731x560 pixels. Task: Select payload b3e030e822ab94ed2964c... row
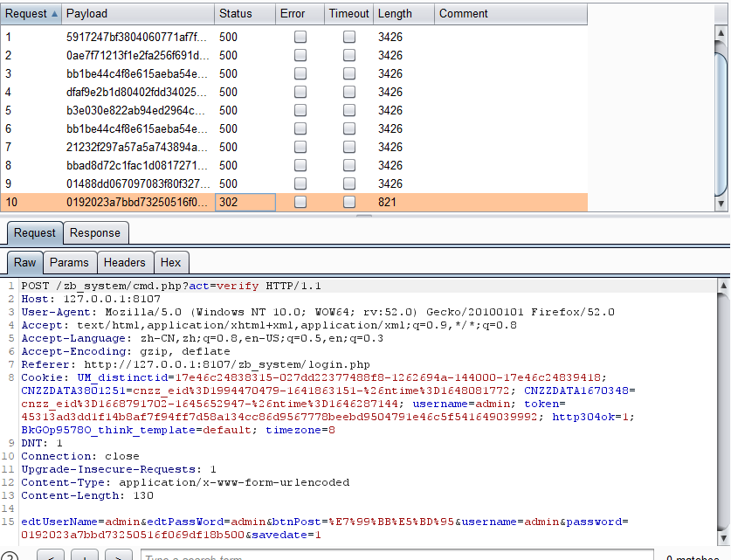click(x=293, y=110)
